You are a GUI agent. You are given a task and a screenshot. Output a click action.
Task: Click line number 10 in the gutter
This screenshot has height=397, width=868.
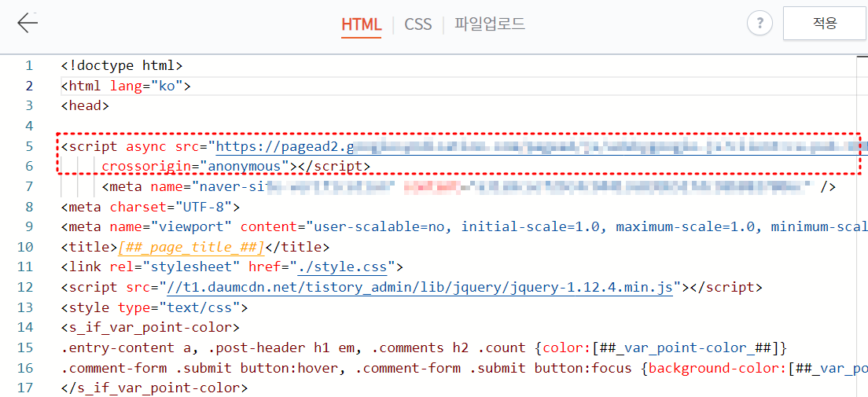click(25, 247)
